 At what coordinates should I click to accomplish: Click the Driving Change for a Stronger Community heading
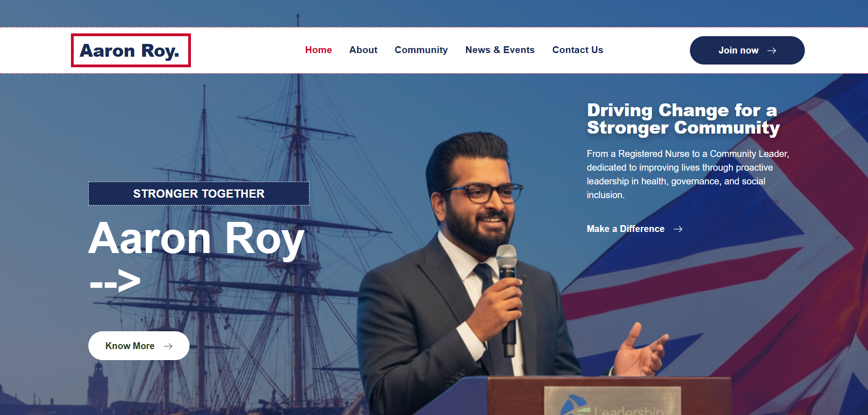[x=683, y=119]
